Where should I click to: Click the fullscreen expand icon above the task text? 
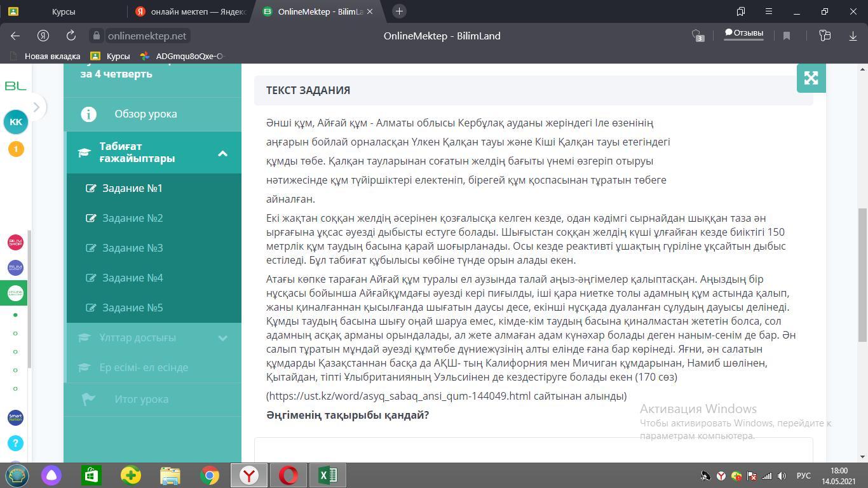(811, 78)
